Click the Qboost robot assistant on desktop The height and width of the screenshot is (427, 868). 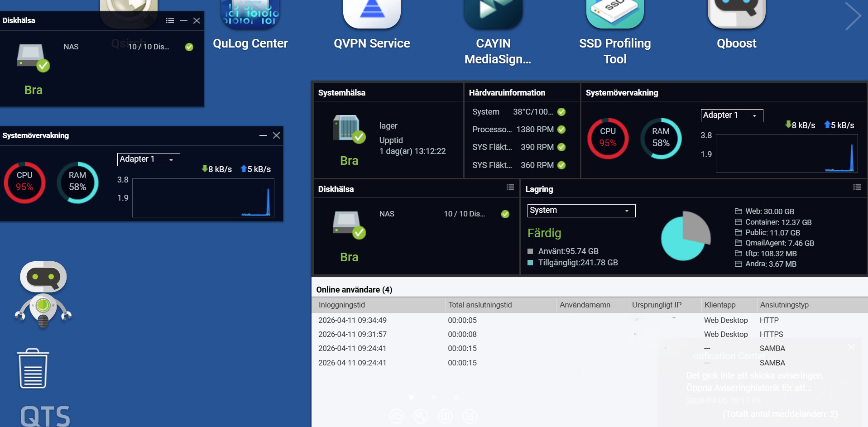43,293
